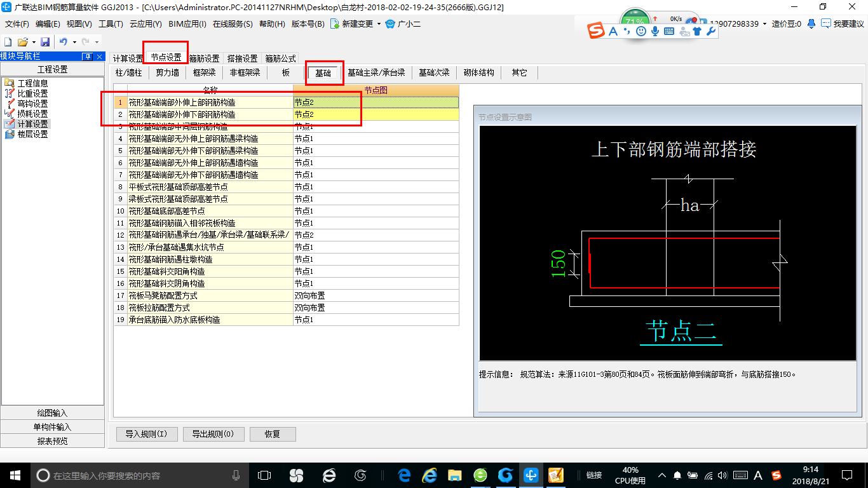Switch to the 箍筋设置 tab
Viewport: 868px width, 488px height.
[204, 58]
